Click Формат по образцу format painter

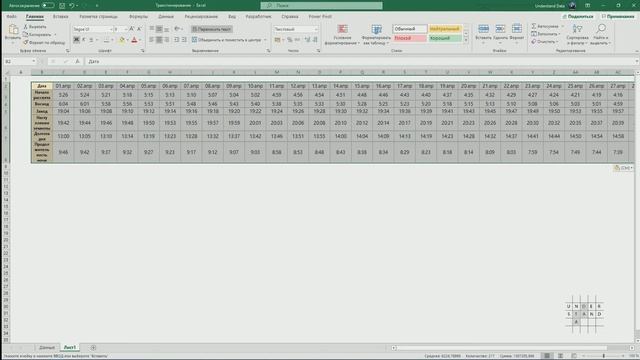point(44,42)
